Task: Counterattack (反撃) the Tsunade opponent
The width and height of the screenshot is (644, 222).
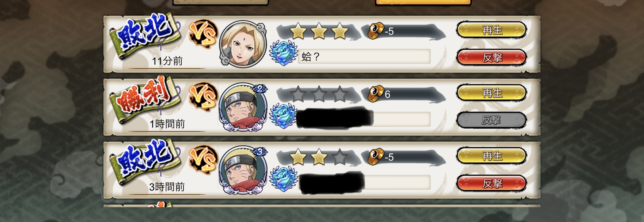Action: coord(491,57)
